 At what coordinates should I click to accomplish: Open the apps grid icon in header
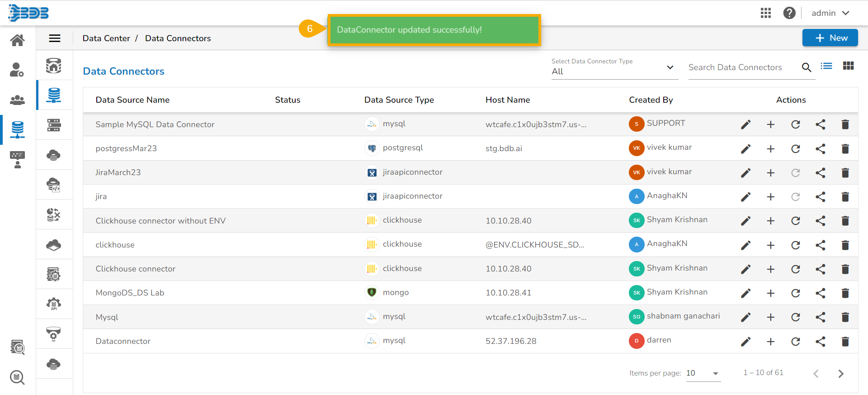765,13
